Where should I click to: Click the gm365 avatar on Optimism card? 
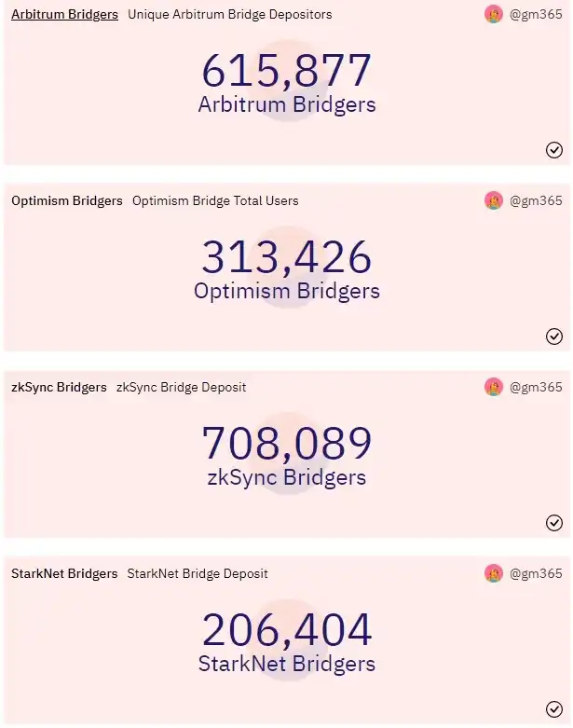coord(494,200)
